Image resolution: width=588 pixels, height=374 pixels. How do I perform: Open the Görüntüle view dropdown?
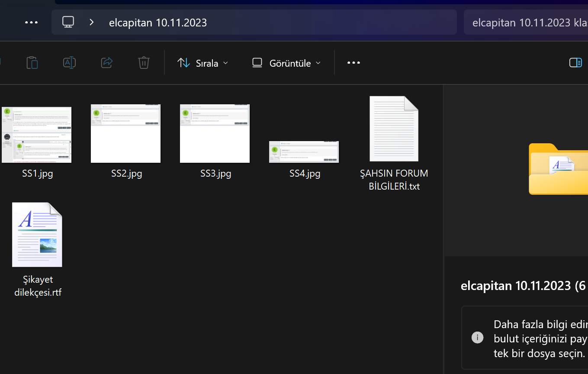coord(286,63)
